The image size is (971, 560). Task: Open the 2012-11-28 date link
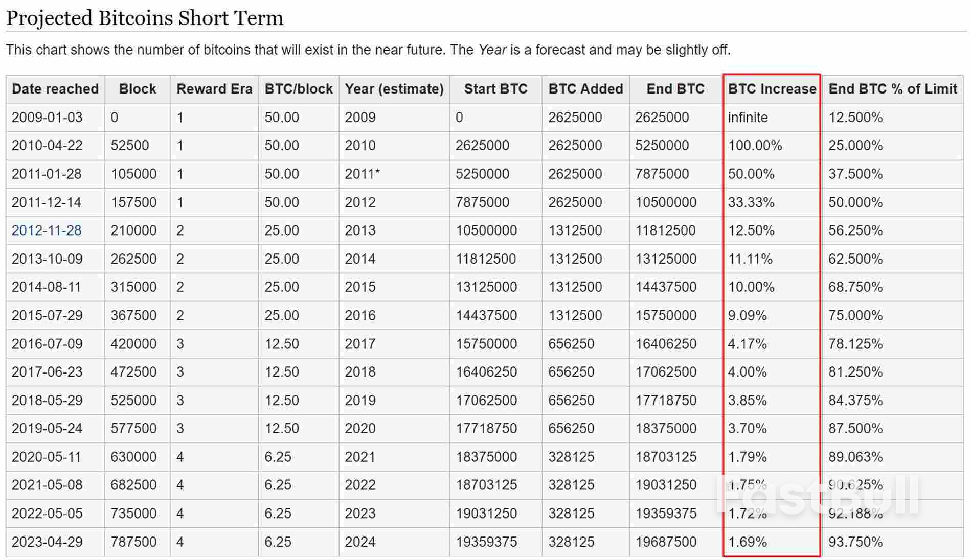[47, 230]
